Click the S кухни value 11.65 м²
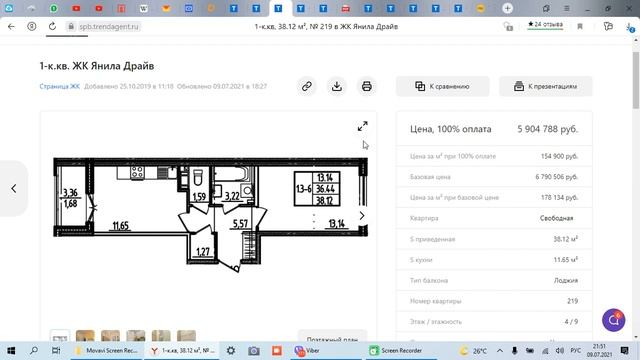The width and height of the screenshot is (640, 360). point(566,260)
